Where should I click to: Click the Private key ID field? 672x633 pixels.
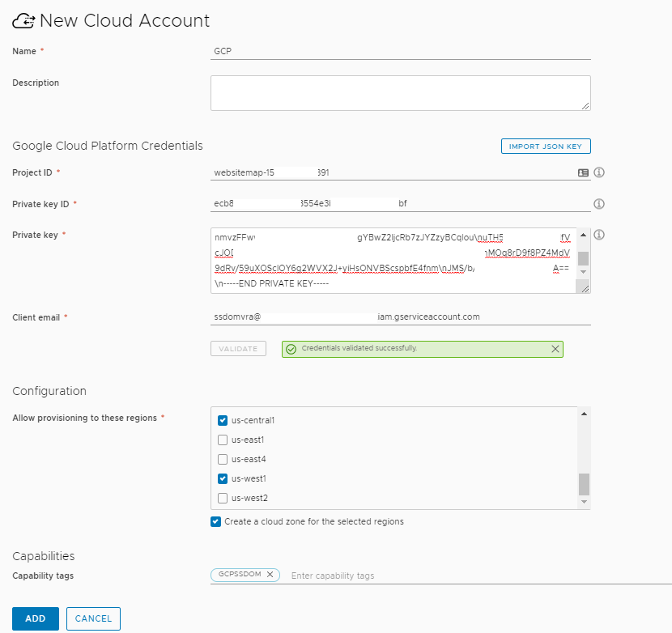pos(400,203)
